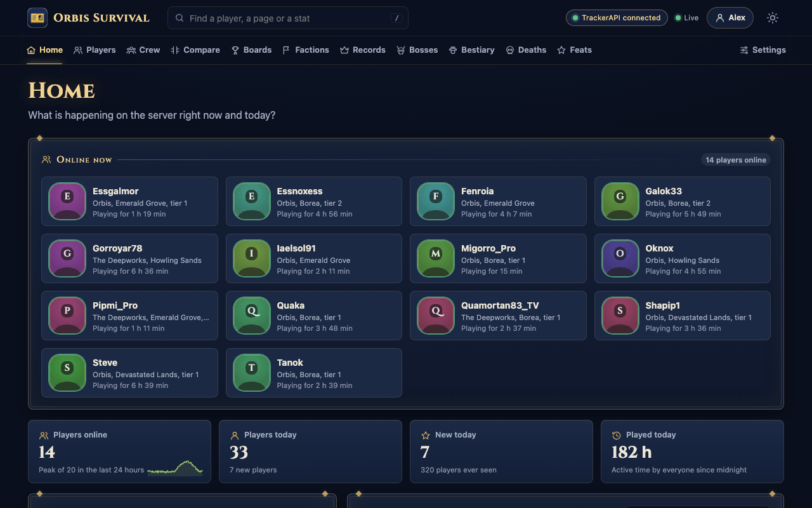Open the Bestiary tab
Viewport: 812px width, 508px height.
click(x=471, y=50)
